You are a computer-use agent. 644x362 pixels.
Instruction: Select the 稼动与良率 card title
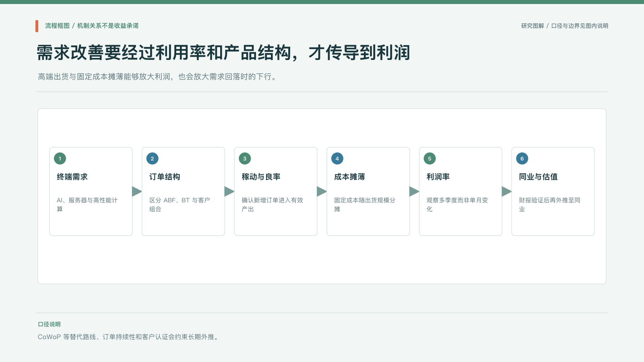pos(261,177)
